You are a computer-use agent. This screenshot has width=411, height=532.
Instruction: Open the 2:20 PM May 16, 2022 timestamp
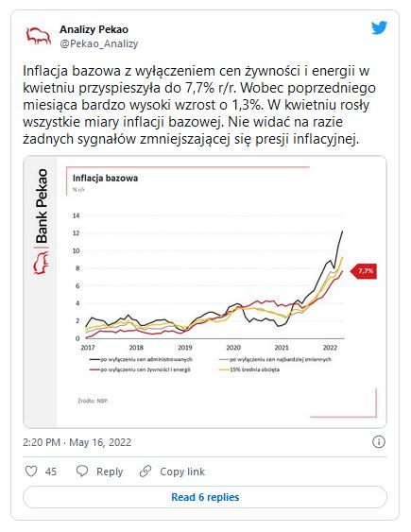pyautogui.click(x=77, y=442)
